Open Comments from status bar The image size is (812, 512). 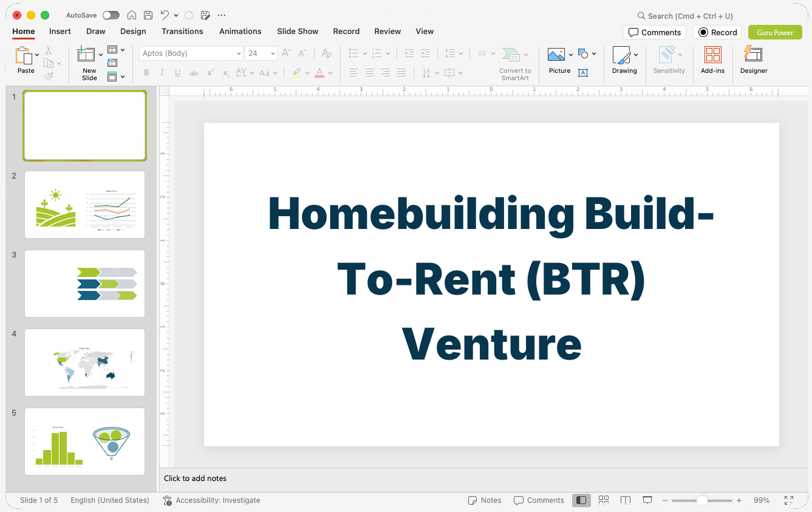(539, 500)
